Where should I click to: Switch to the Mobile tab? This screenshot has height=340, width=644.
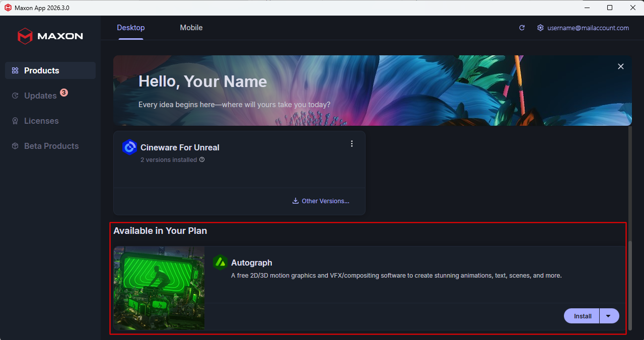pyautogui.click(x=191, y=28)
